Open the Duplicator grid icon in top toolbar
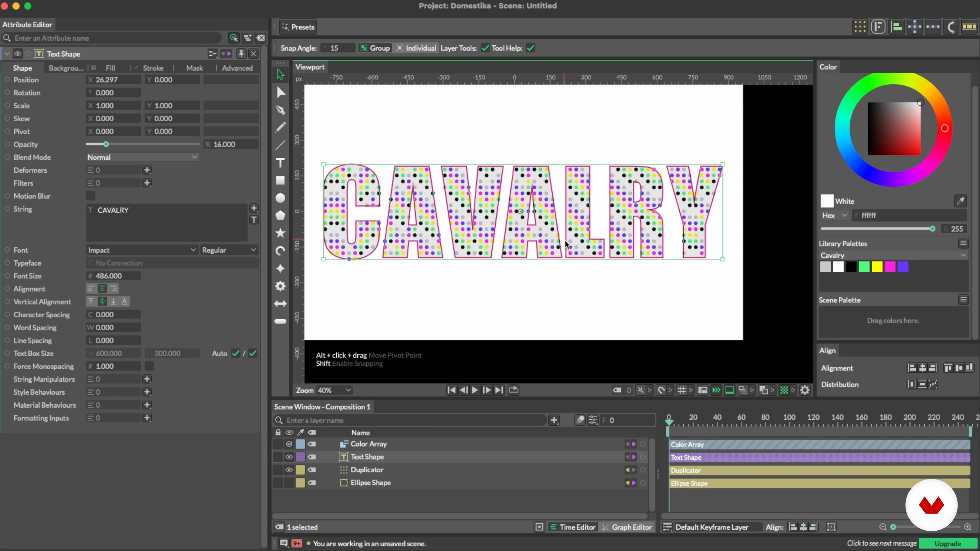Viewport: 980px width, 551px height. click(860, 27)
